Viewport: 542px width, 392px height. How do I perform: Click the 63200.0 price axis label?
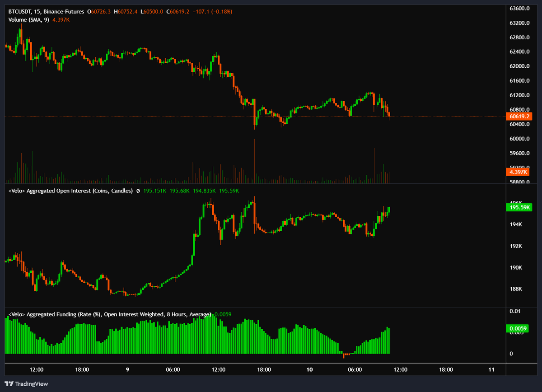point(519,23)
